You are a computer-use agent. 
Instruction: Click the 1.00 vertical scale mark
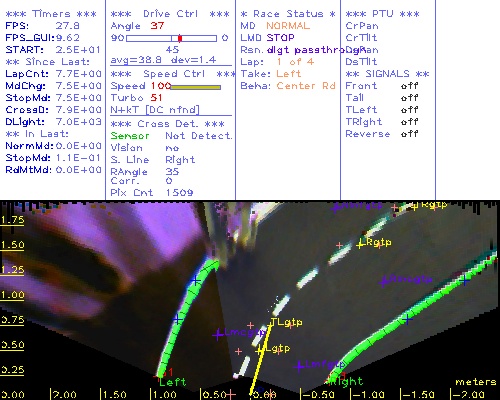12,295
